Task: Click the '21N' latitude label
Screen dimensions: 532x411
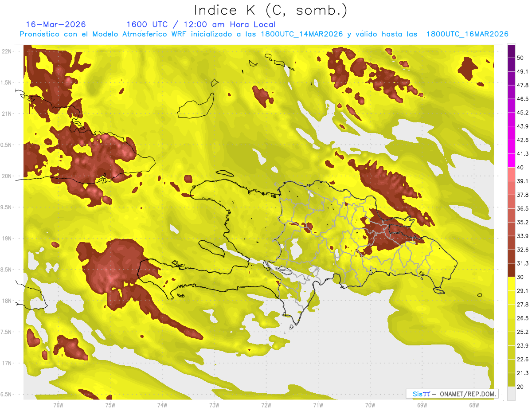Action: pyautogui.click(x=6, y=114)
